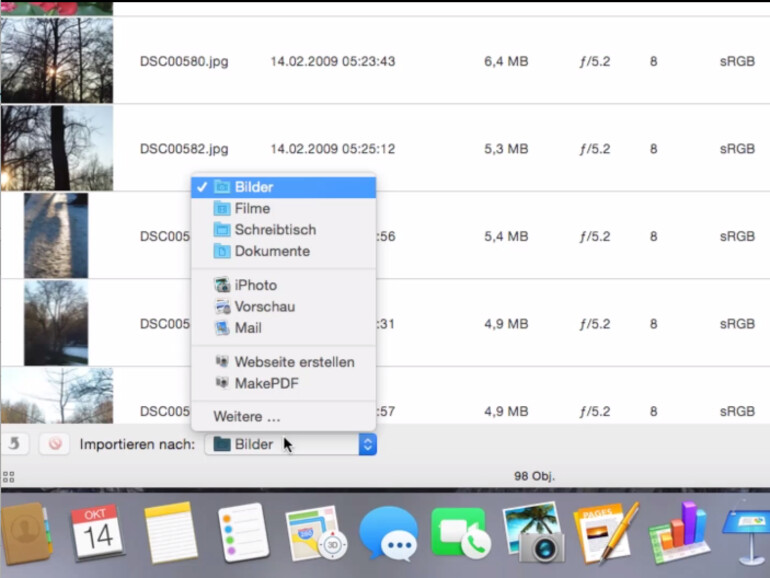The height and width of the screenshot is (578, 770).
Task: Select thumbnail of DSC00582.jpg
Action: click(56, 148)
